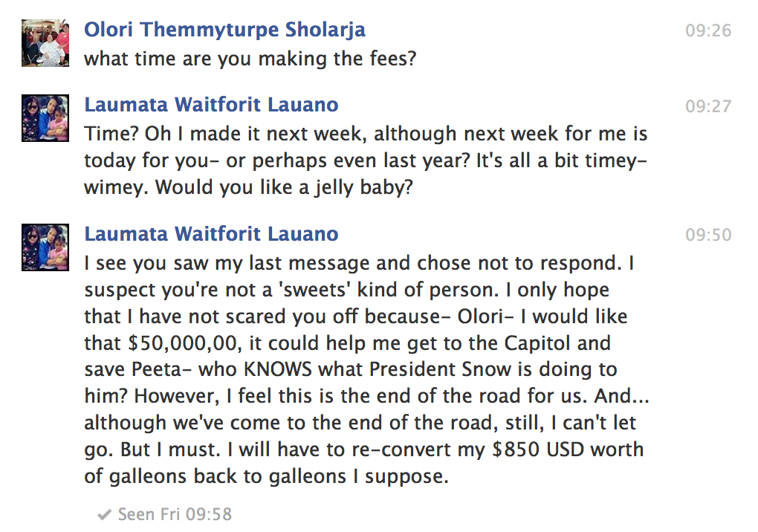The width and height of the screenshot is (758, 532).
Task: Click Laumata's avatar beside the 09:50 message
Action: [45, 247]
